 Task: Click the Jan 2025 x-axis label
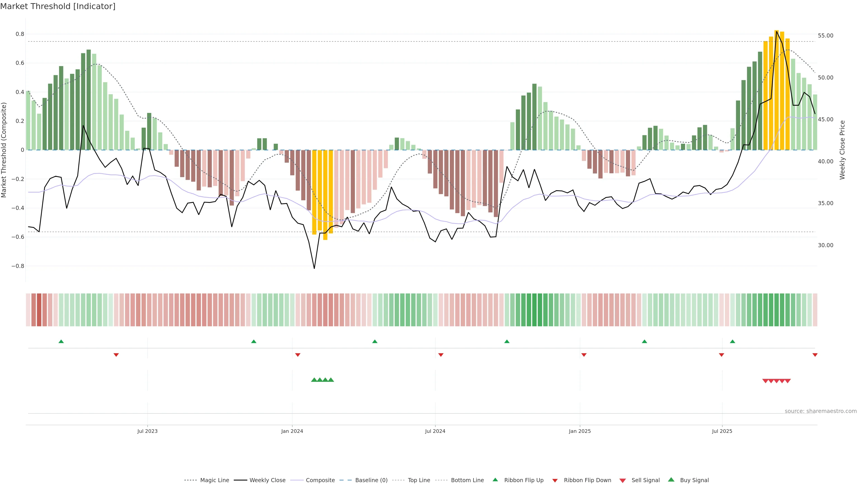[580, 431]
